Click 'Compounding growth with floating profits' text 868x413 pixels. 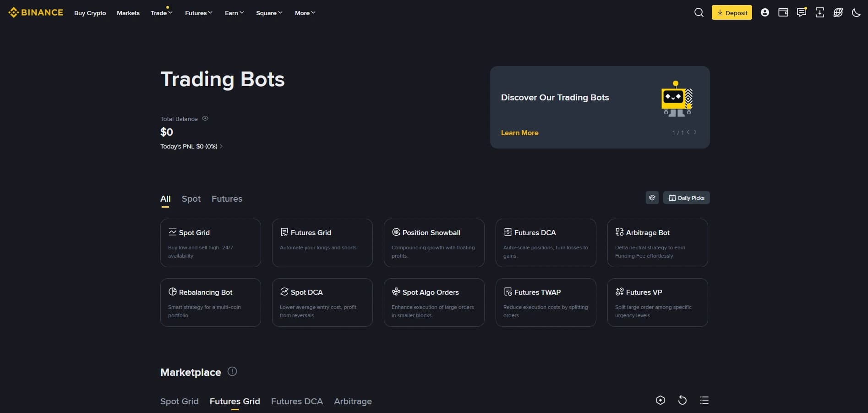(x=433, y=252)
